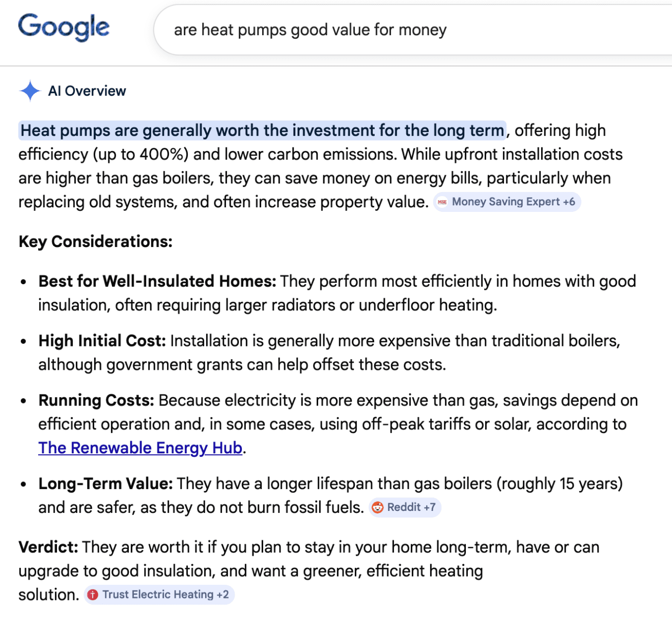Click the 'Verdict:' bold label

(x=48, y=547)
